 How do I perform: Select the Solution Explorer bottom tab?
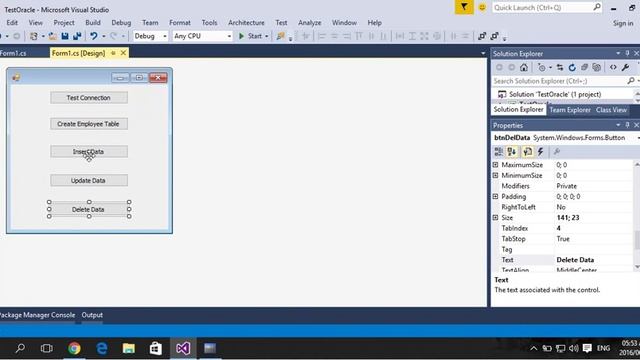point(518,109)
